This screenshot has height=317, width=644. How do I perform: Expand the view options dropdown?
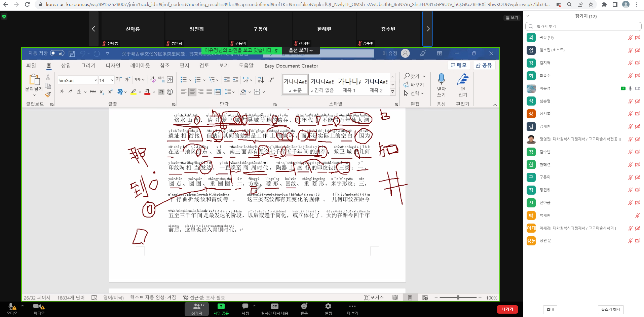pos(301,50)
